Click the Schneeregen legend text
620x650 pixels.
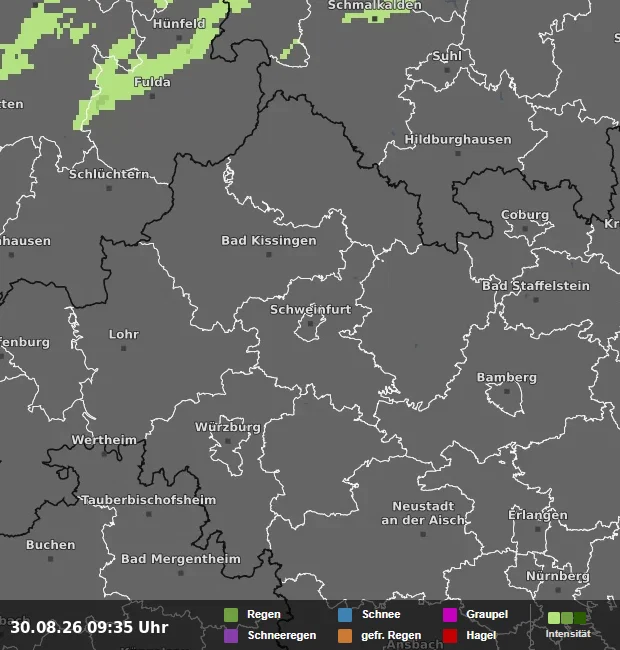282,635
